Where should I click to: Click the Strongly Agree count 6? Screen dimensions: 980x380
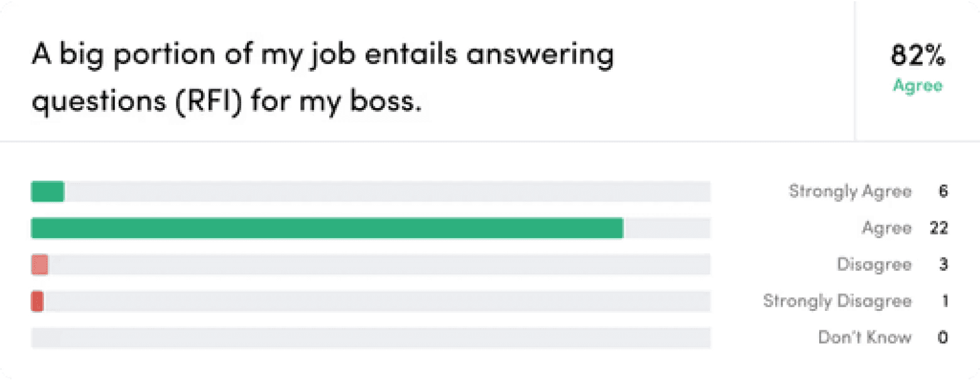pos(943,192)
